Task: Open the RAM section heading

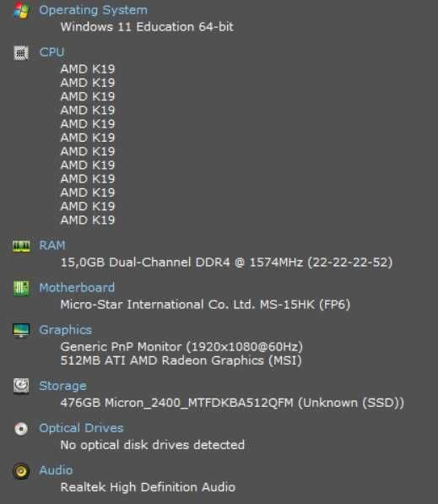Action: click(52, 246)
